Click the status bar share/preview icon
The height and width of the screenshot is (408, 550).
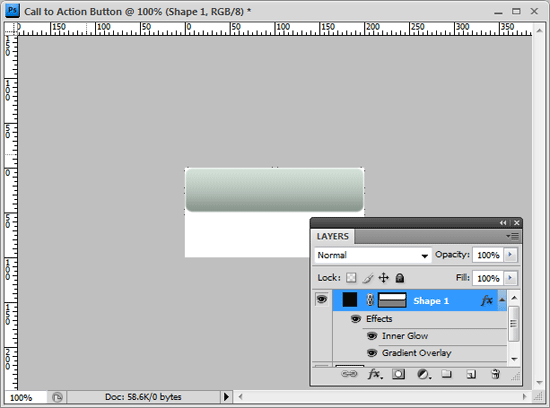pos(57,397)
